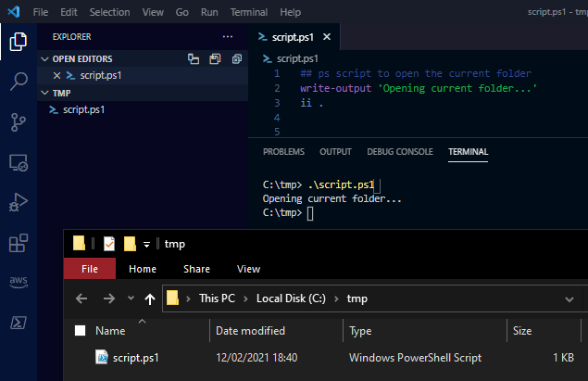Open the Search view in activity bar

[x=18, y=81]
